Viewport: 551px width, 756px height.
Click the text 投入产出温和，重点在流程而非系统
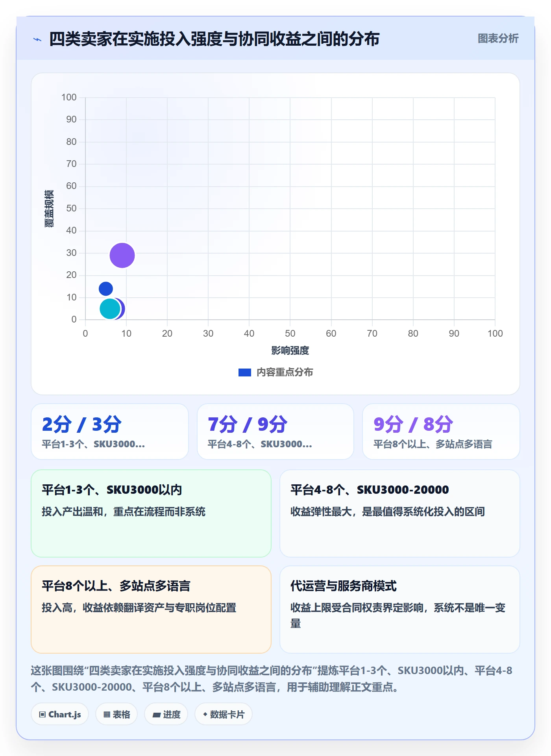click(124, 511)
